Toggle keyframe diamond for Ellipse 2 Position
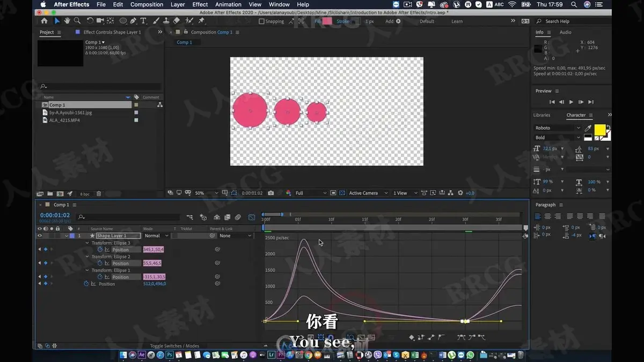644x362 pixels. [x=45, y=263]
